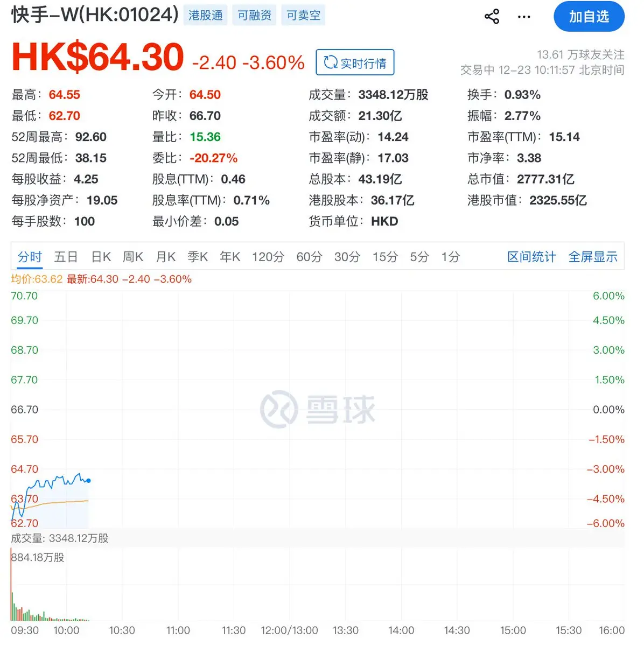This screenshot has height=646, width=644.
Task: Click the 港股通 tag
Action: 206,15
